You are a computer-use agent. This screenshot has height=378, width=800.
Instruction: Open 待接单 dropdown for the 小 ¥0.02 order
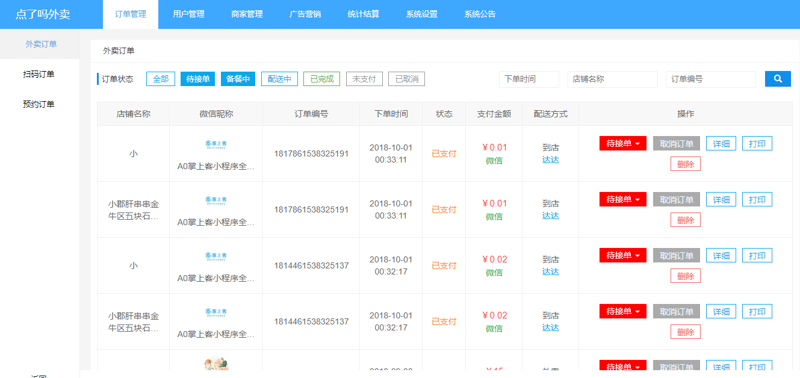coord(622,256)
